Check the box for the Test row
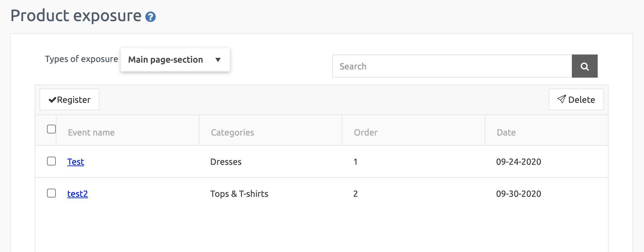This screenshot has height=252, width=644. tap(51, 161)
